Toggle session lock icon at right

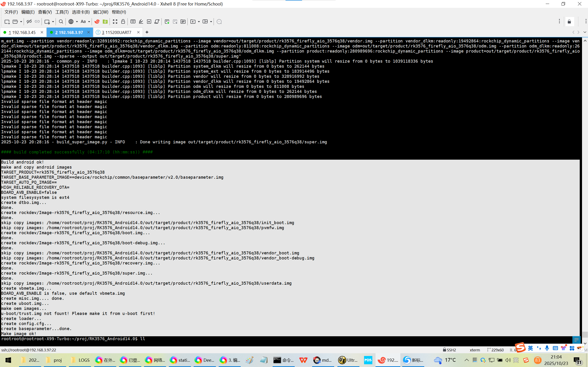click(569, 22)
